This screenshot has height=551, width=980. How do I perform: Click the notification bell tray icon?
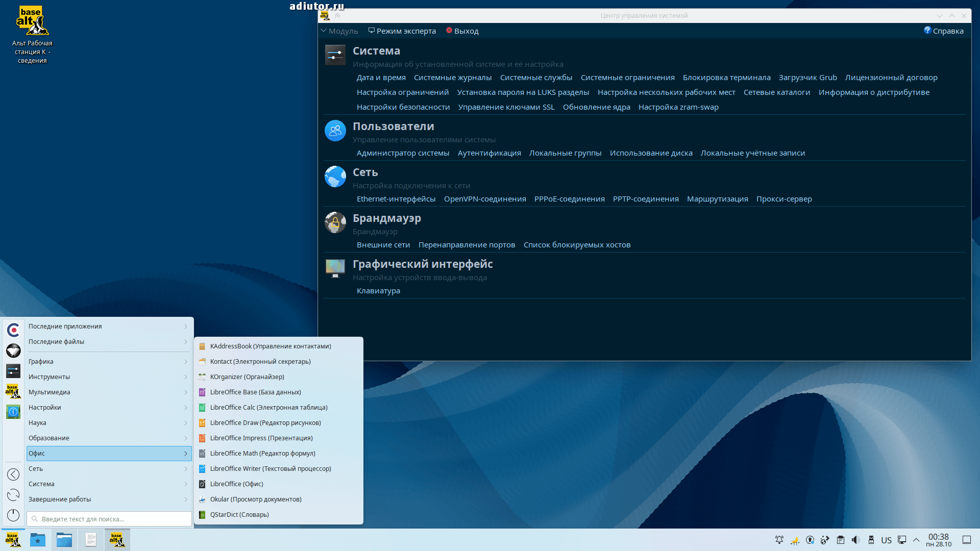click(x=779, y=540)
